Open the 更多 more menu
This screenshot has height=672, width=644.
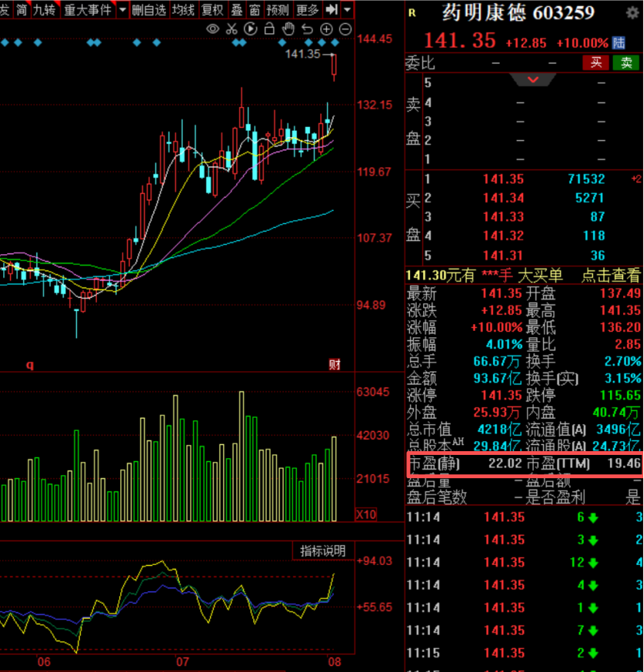tap(307, 9)
